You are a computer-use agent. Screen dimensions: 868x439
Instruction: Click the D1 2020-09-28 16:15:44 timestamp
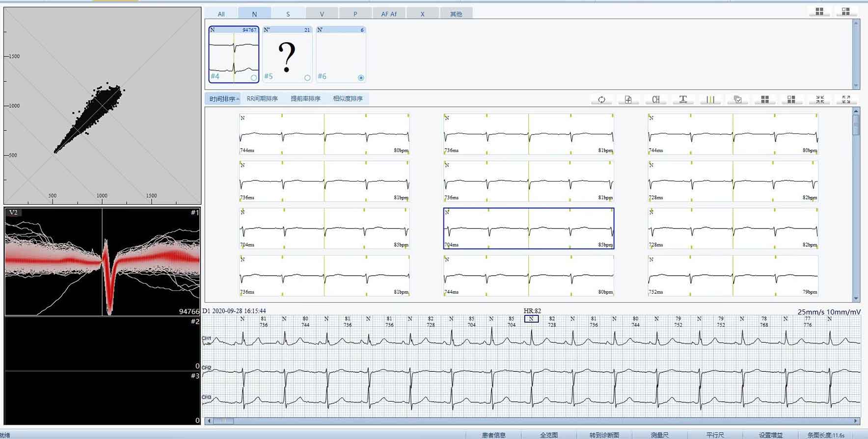tap(234, 311)
